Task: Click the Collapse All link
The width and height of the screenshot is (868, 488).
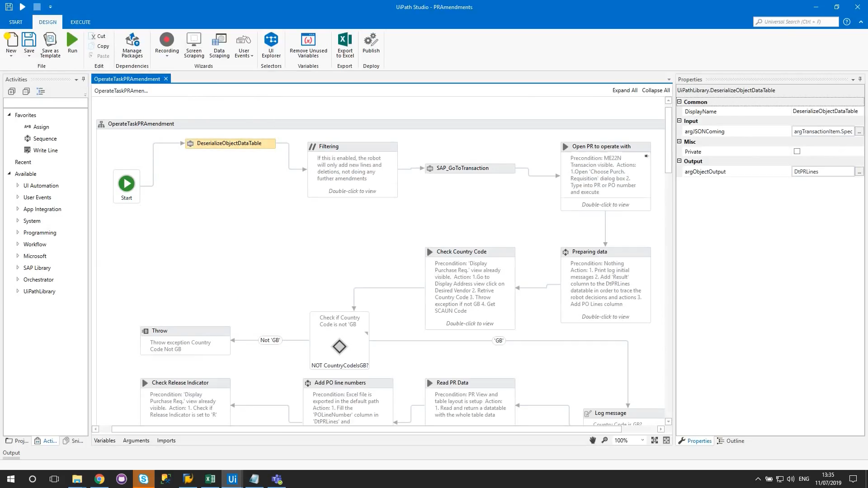Action: click(x=656, y=90)
